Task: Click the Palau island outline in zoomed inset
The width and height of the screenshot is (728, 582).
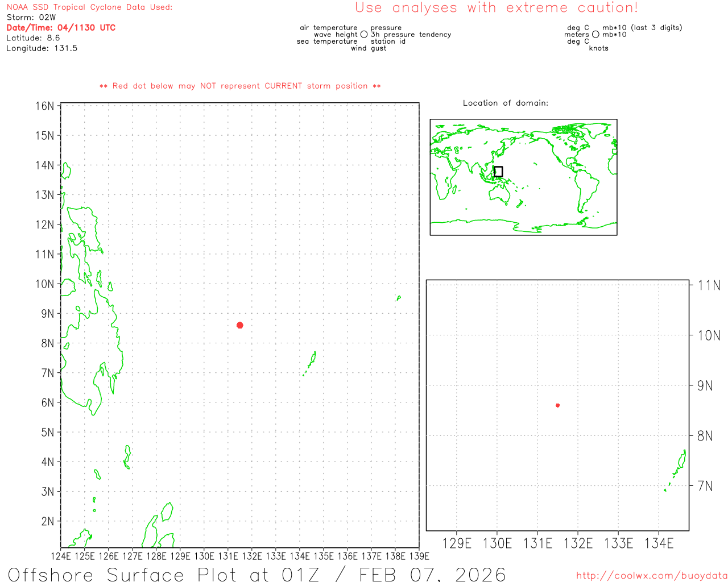Action: click(x=680, y=464)
